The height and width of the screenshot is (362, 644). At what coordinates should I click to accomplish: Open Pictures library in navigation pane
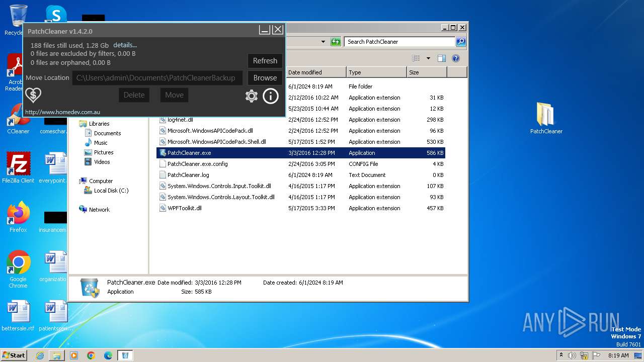coord(104,152)
